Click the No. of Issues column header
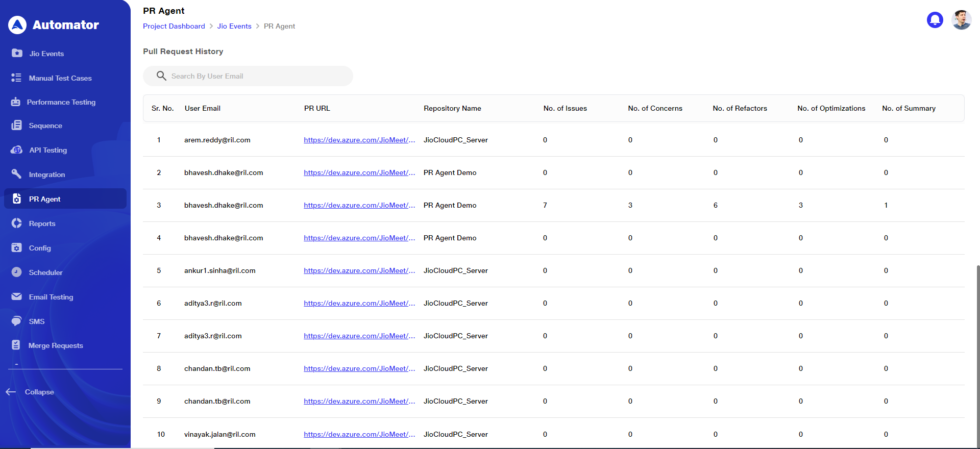The width and height of the screenshot is (980, 449). pos(565,108)
